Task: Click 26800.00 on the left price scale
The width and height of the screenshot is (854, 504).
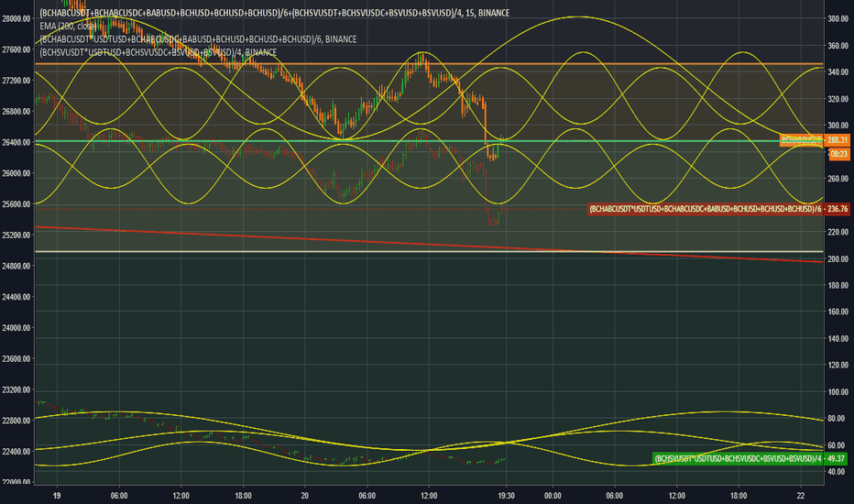Action: pyautogui.click(x=16, y=112)
